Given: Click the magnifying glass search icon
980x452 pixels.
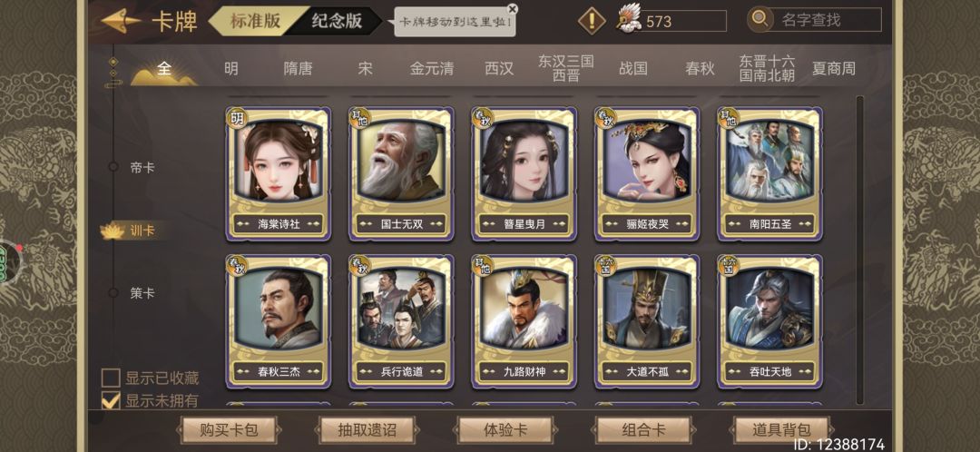Looking at the screenshot, I should [x=760, y=19].
